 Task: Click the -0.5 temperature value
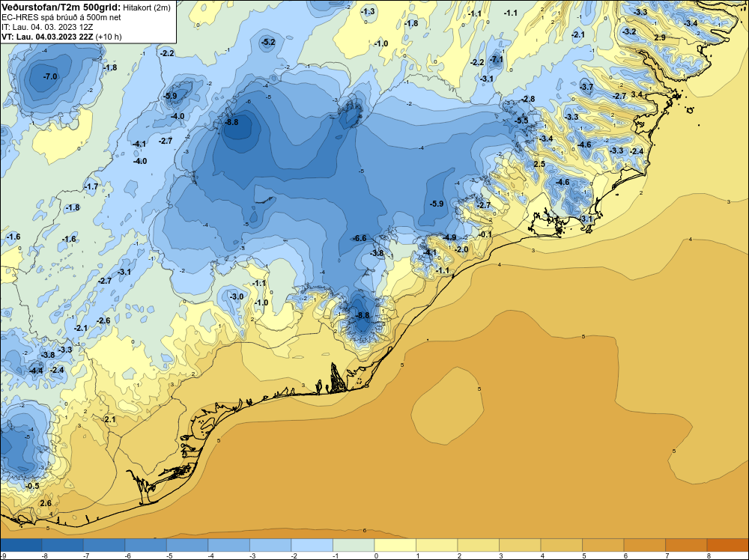click(31, 486)
